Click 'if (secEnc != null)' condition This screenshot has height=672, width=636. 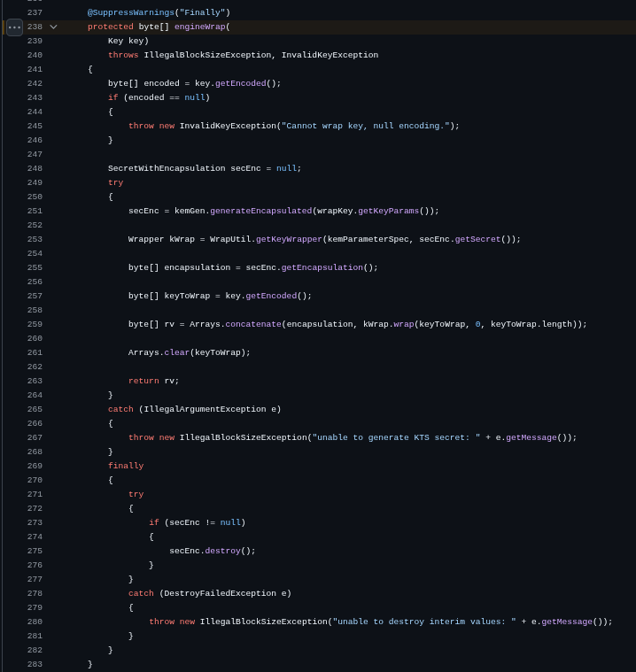197,522
